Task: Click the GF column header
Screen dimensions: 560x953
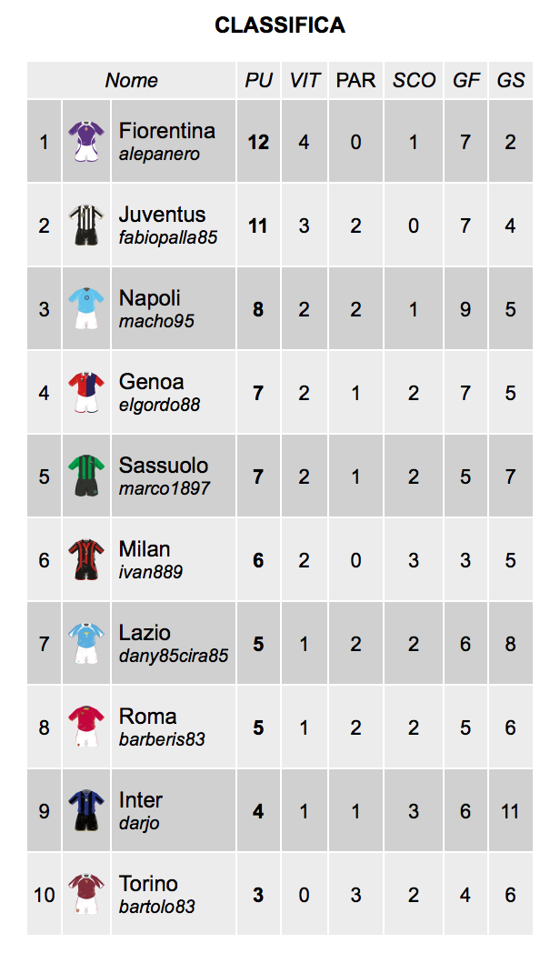Action: pos(465,80)
